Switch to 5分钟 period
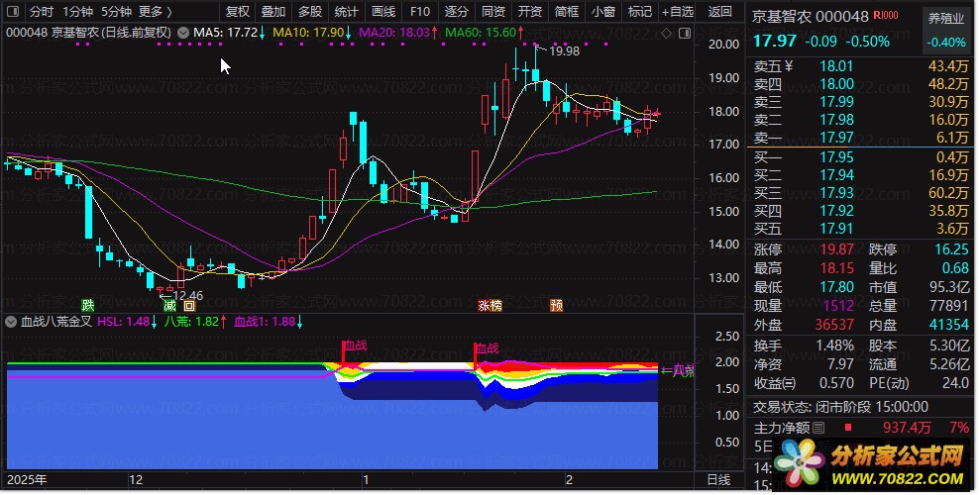Viewport: 980px width, 495px height. [x=116, y=11]
